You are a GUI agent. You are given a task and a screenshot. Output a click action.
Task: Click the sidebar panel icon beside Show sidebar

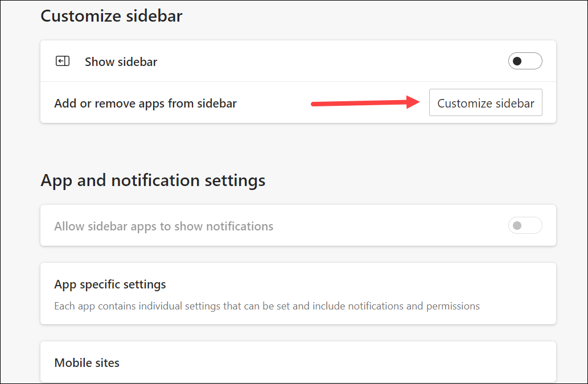(x=63, y=61)
